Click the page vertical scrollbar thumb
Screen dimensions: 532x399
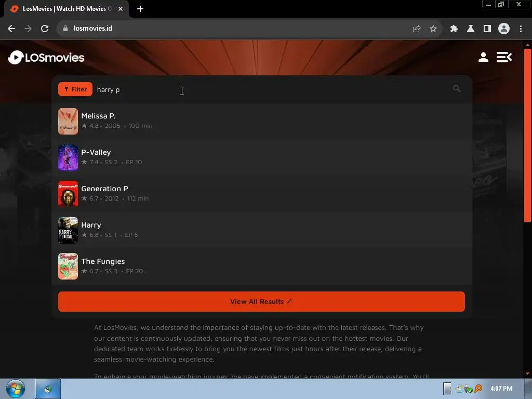pos(527,135)
